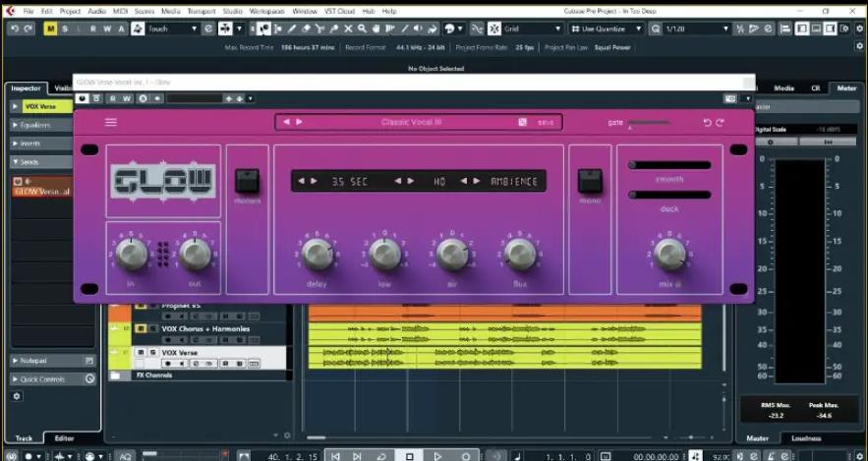The width and height of the screenshot is (868, 461).
Task: Open the 1/128 quantize preset dropdown
Action: (x=696, y=29)
